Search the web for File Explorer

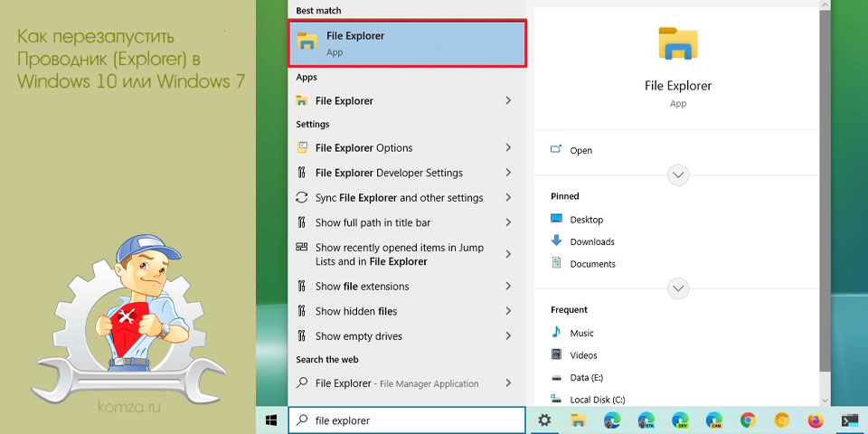pyautogui.click(x=407, y=383)
